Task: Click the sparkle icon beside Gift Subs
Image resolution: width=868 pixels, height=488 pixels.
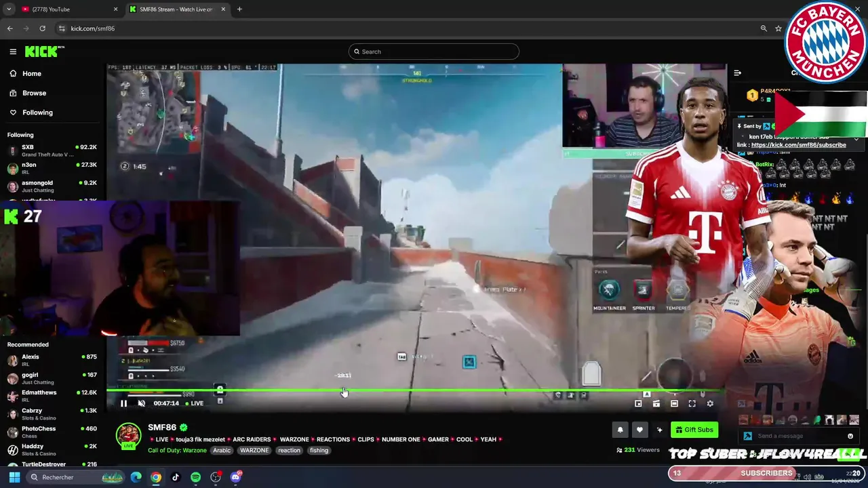Action: pos(659,430)
